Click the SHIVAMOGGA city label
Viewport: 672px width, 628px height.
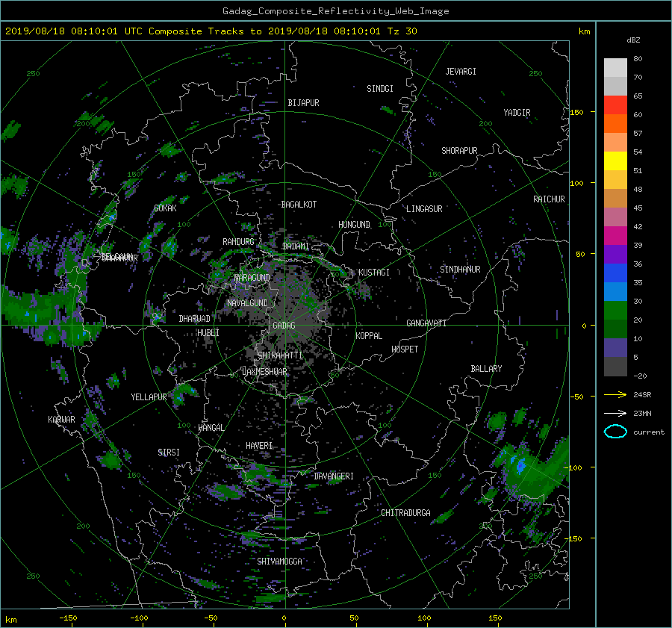click(x=279, y=561)
